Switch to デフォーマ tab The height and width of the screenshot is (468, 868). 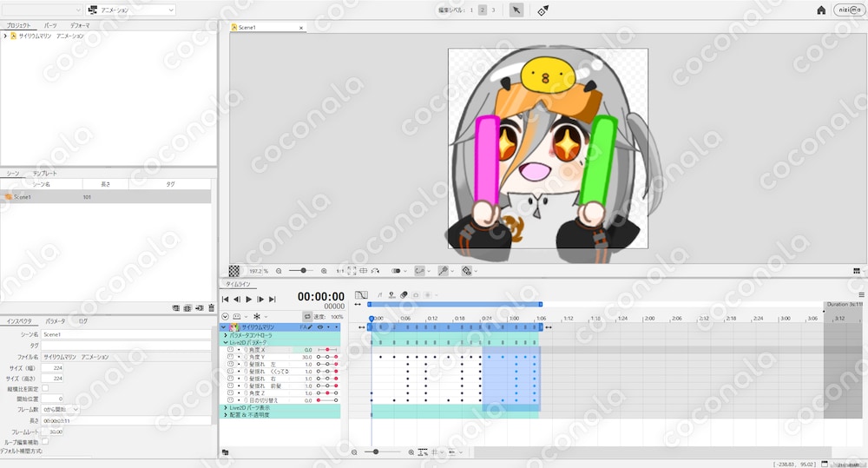(80, 25)
